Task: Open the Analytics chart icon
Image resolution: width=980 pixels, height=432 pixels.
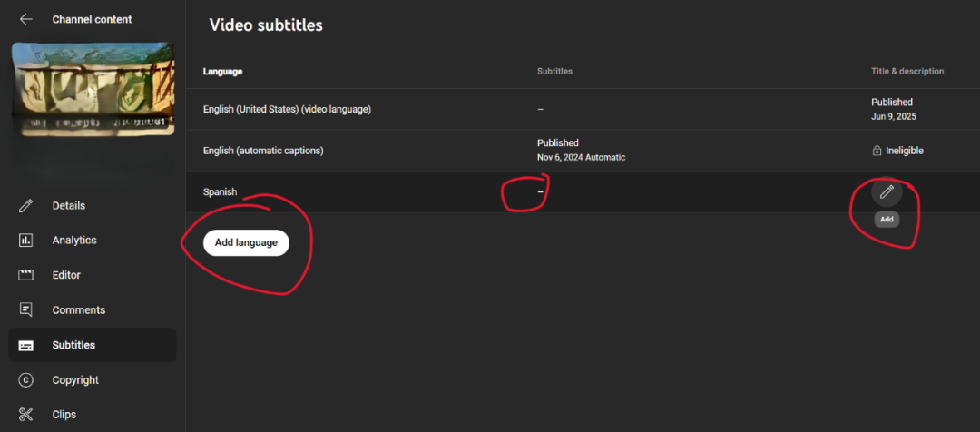Action: tap(26, 241)
